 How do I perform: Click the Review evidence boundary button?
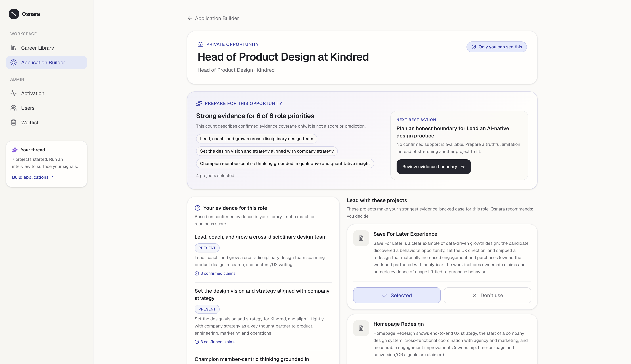point(433,167)
